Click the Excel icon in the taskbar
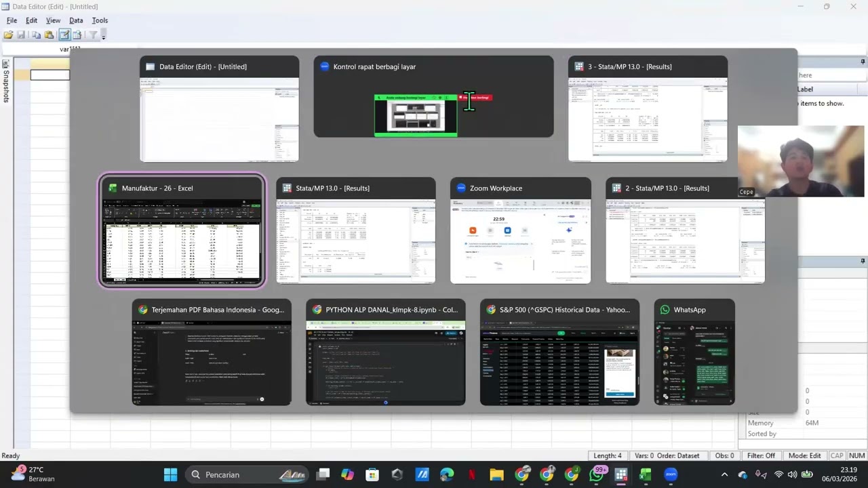The image size is (868, 488). [646, 474]
